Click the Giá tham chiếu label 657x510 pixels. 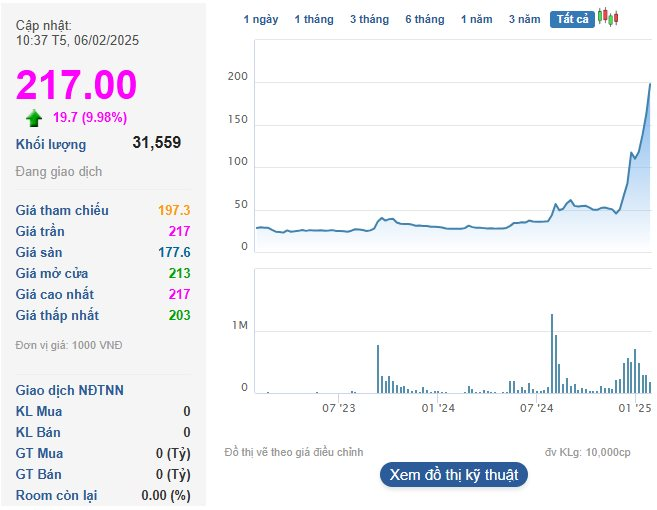(x=62, y=210)
